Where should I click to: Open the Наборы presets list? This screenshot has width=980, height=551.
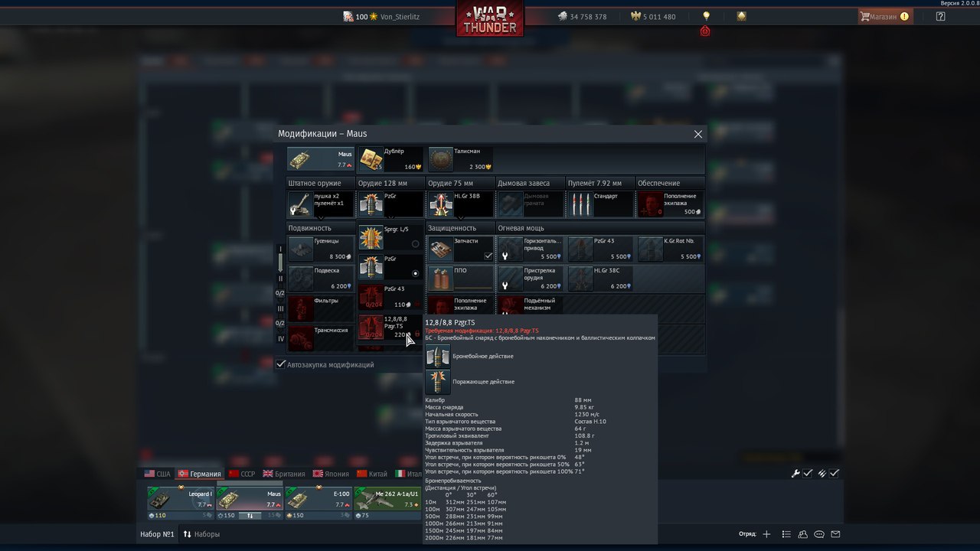click(201, 534)
